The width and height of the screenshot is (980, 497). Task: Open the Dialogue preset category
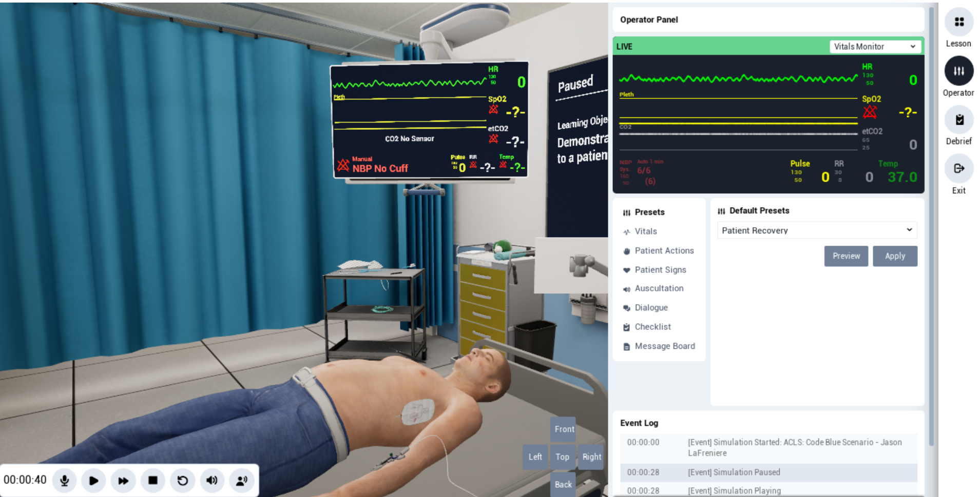click(x=651, y=307)
